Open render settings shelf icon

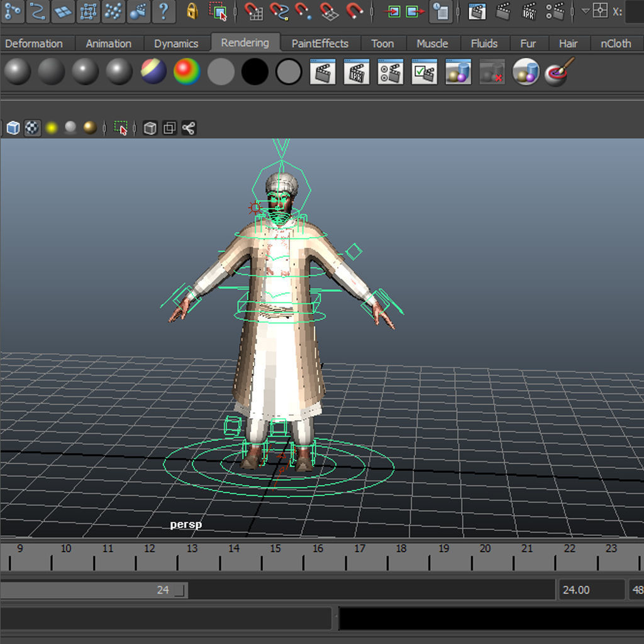(391, 72)
